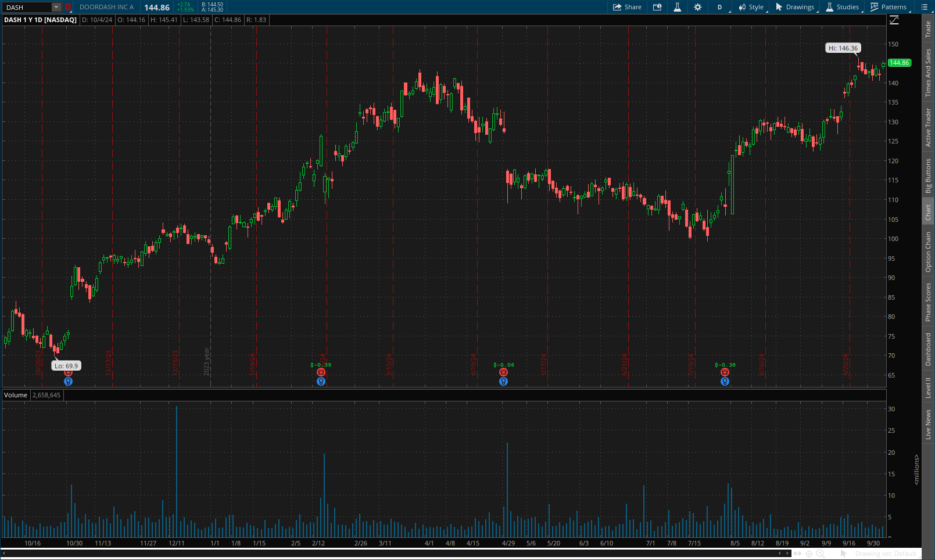
Task: Open the Drawings dropdown menu
Action: tap(795, 7)
